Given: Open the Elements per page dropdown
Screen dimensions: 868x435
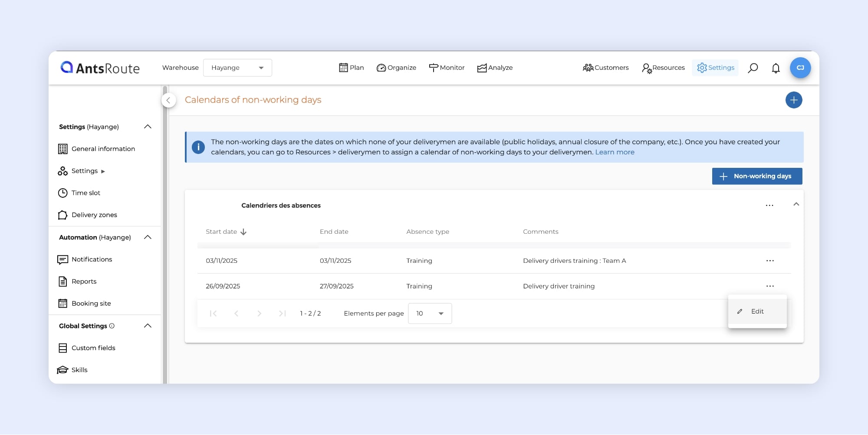Looking at the screenshot, I should (x=430, y=314).
